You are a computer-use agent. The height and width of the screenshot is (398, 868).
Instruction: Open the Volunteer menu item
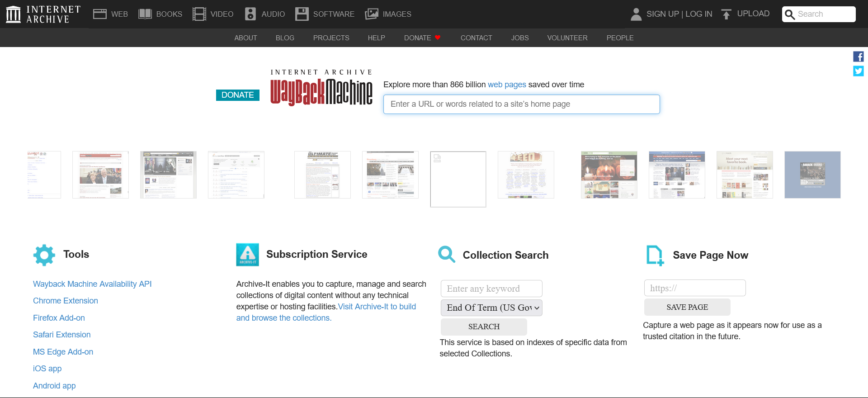pos(567,38)
